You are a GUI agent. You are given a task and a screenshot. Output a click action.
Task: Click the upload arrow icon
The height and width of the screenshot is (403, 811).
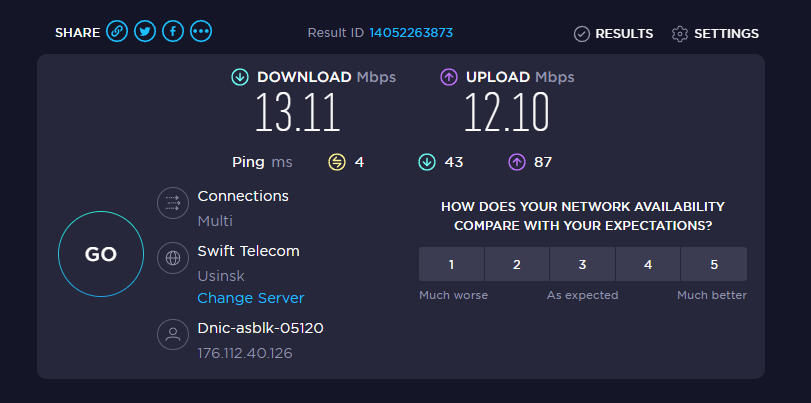pyautogui.click(x=449, y=77)
